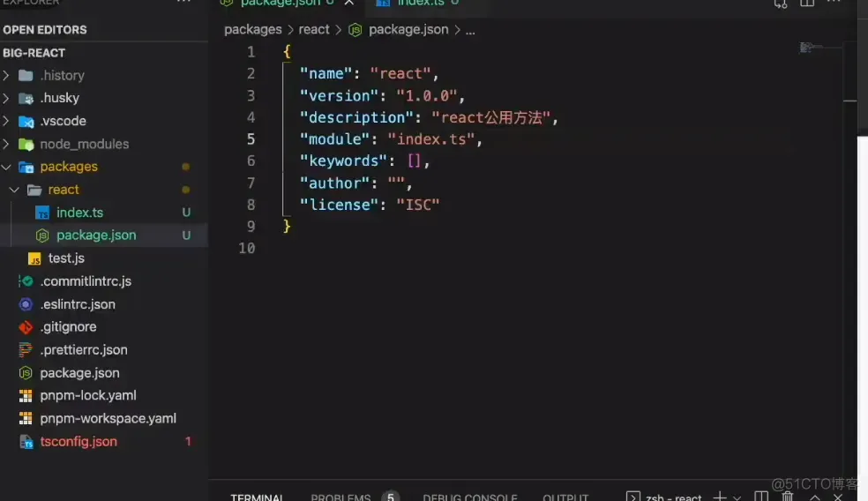This screenshot has width=868, height=501.
Task: Click the "1.0.0" version value
Action: click(426, 96)
